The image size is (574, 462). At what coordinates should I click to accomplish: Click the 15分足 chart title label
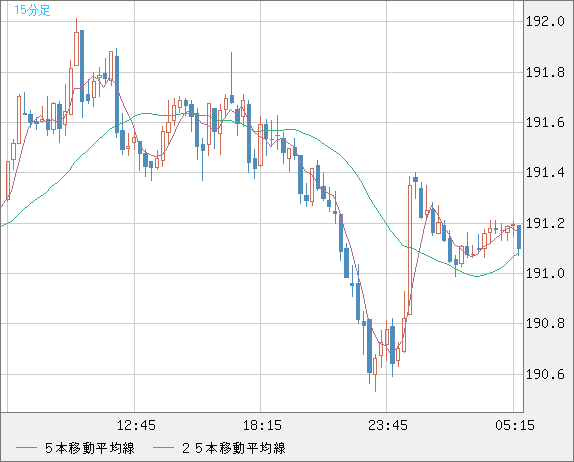pyautogui.click(x=32, y=10)
